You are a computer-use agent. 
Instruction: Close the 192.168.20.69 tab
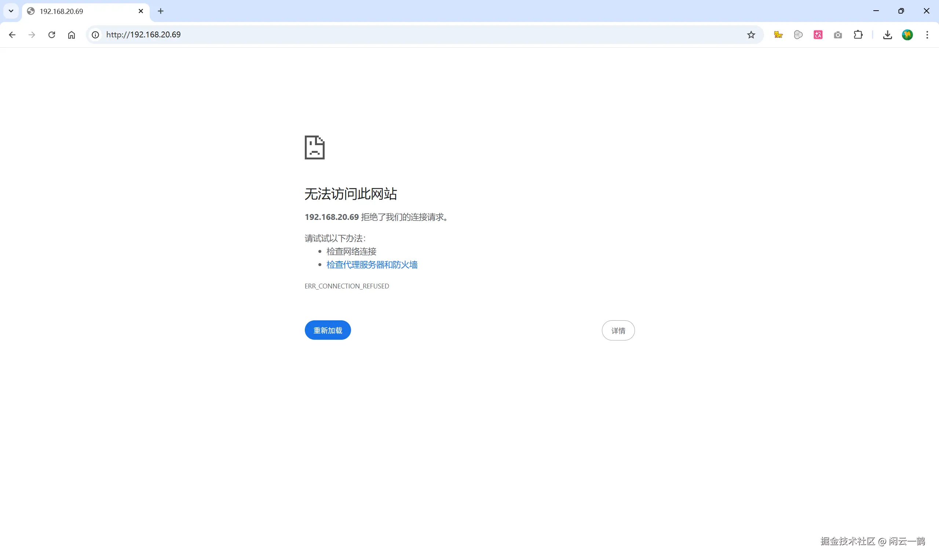141,11
